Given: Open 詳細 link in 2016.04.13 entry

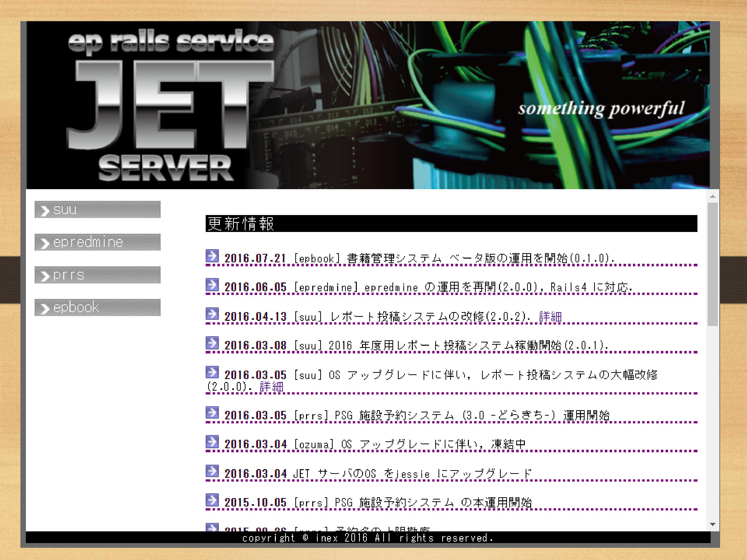Looking at the screenshot, I should pyautogui.click(x=550, y=317).
